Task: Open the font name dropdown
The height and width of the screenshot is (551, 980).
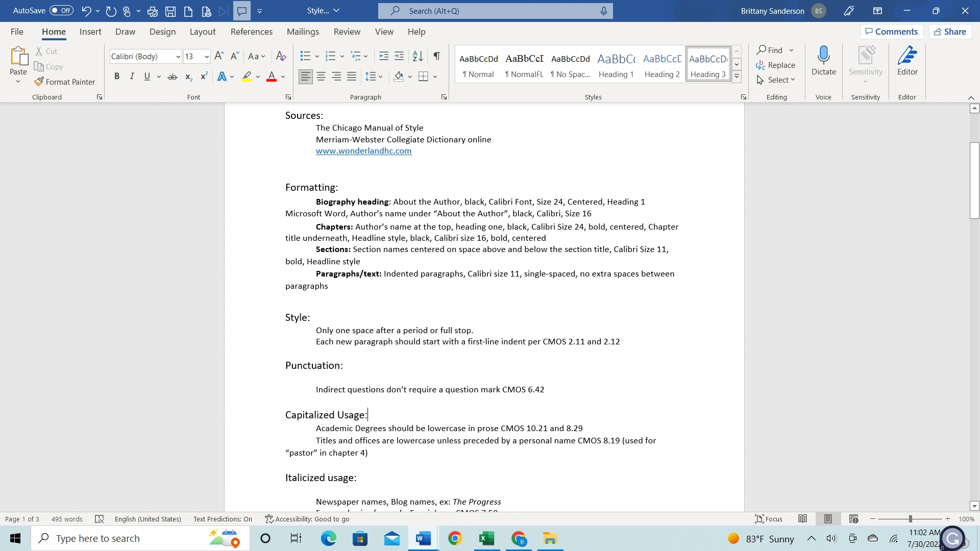Action: tap(178, 57)
